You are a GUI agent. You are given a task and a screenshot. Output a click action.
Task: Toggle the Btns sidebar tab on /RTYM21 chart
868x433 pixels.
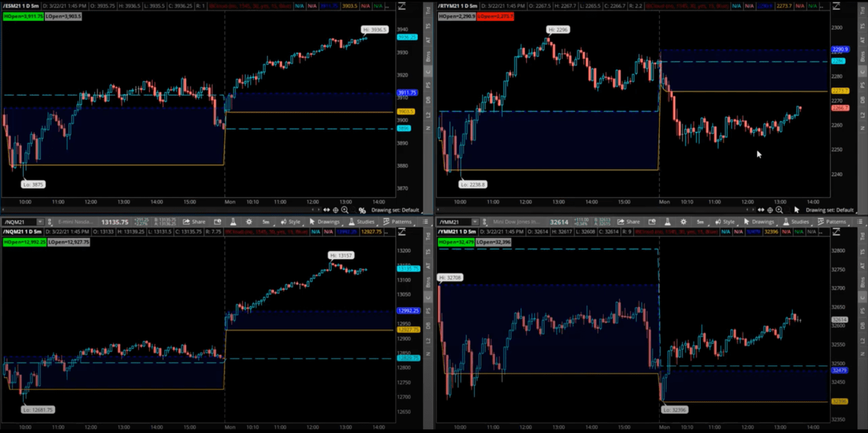pyautogui.click(x=863, y=56)
